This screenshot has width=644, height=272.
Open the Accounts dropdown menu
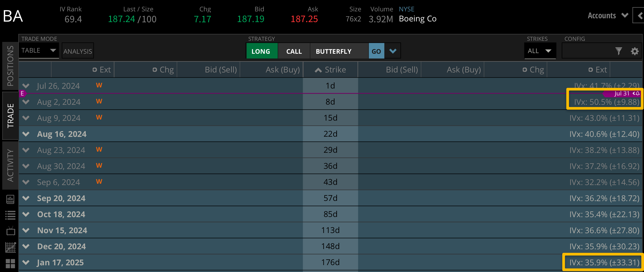608,16
